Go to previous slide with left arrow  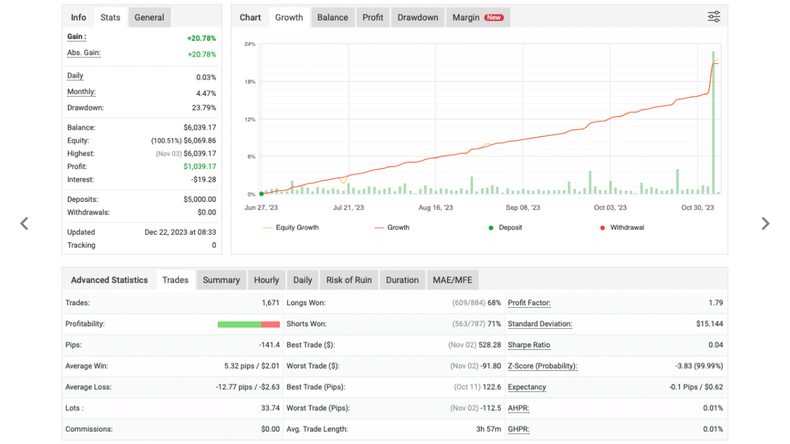pos(24,223)
